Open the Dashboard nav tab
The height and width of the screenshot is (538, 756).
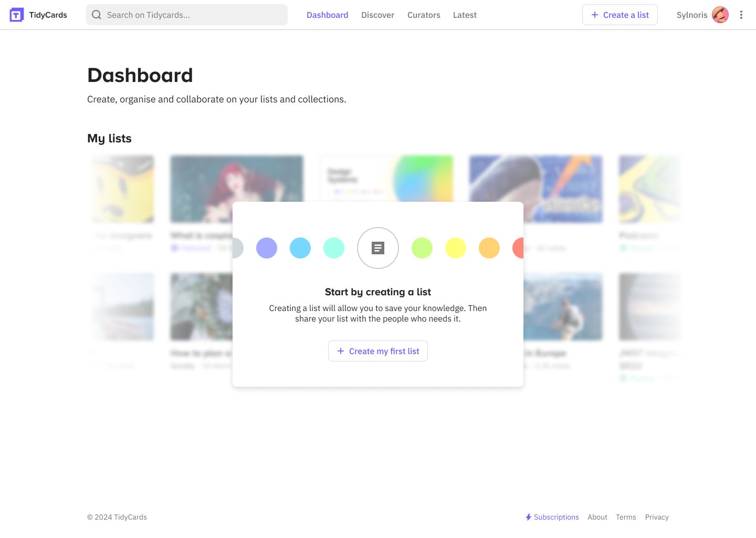point(328,15)
